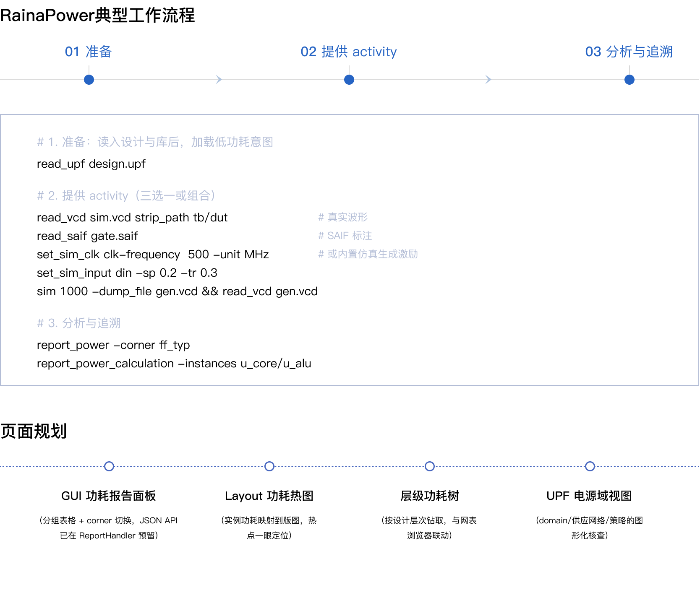Click the circle marker above GUI 功耗报告面板
This screenshot has height=603, width=700.
tap(109, 466)
